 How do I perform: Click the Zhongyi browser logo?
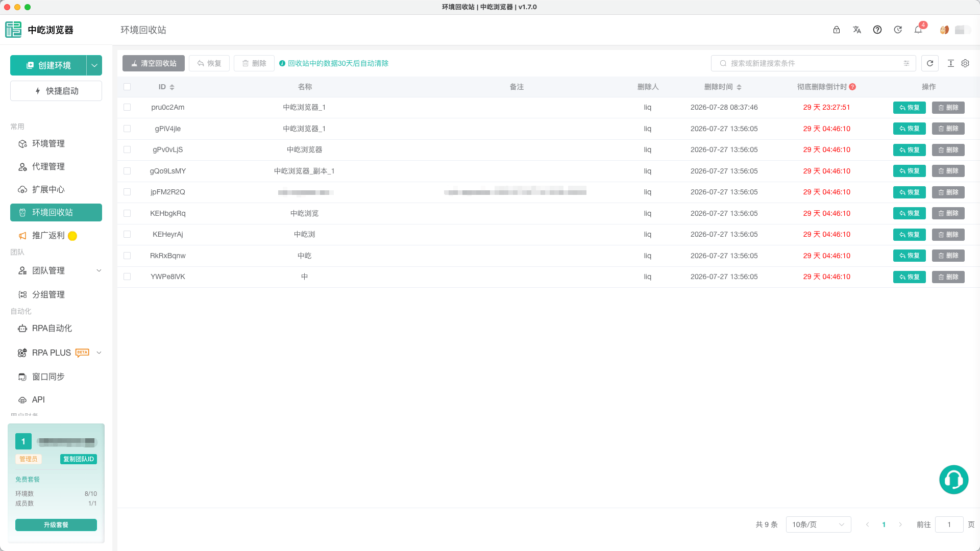[13, 30]
